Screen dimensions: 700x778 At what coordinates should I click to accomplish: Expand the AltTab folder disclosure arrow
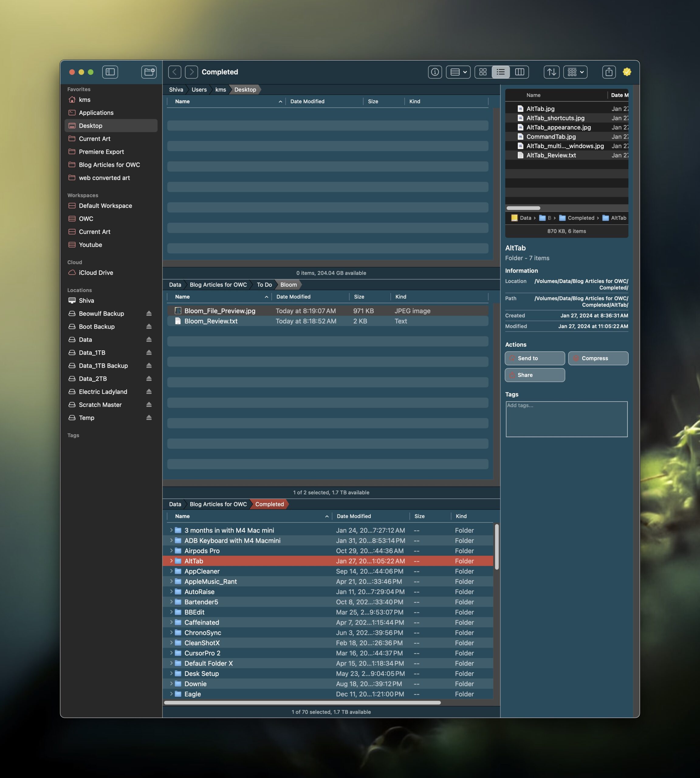point(171,561)
